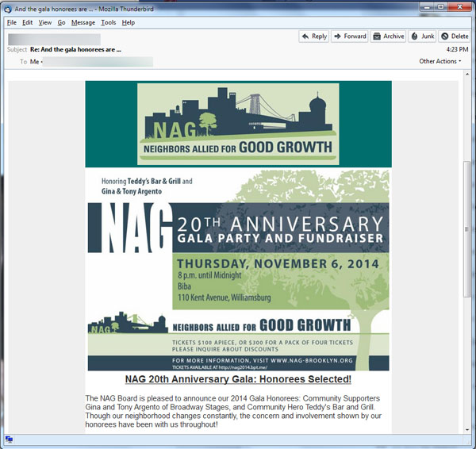Archive this message
This screenshot has width=476, height=449.
[388, 36]
